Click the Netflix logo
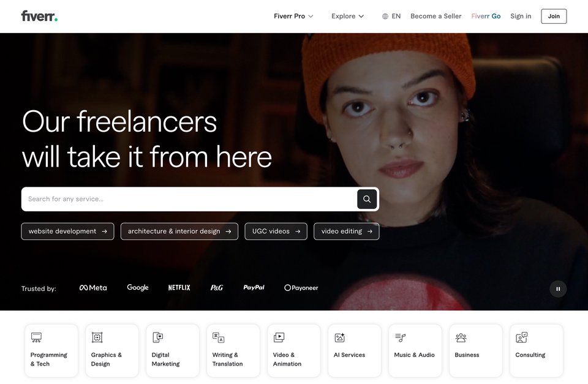The width and height of the screenshot is (588, 384). 179,288
